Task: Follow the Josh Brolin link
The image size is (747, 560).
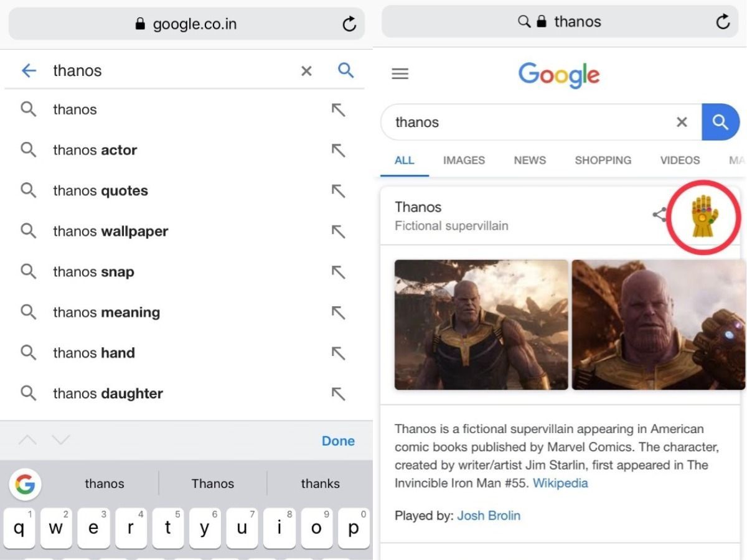Action: point(489,515)
